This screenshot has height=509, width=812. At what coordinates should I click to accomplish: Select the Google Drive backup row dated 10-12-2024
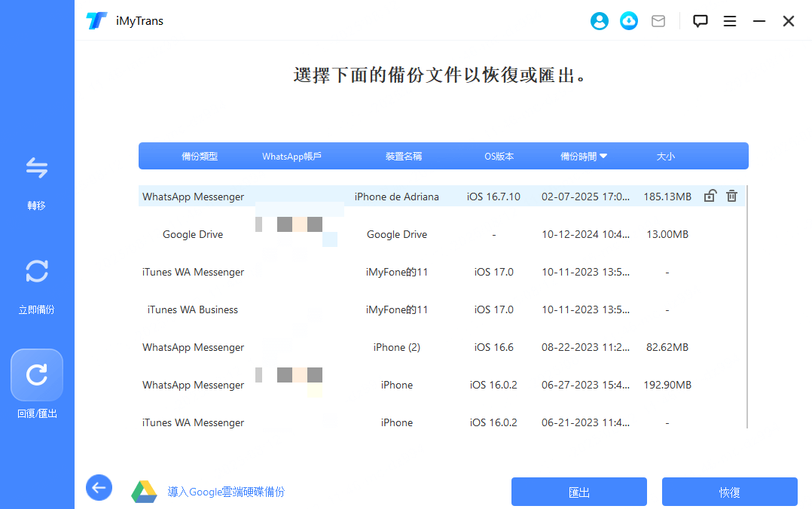[377, 234]
